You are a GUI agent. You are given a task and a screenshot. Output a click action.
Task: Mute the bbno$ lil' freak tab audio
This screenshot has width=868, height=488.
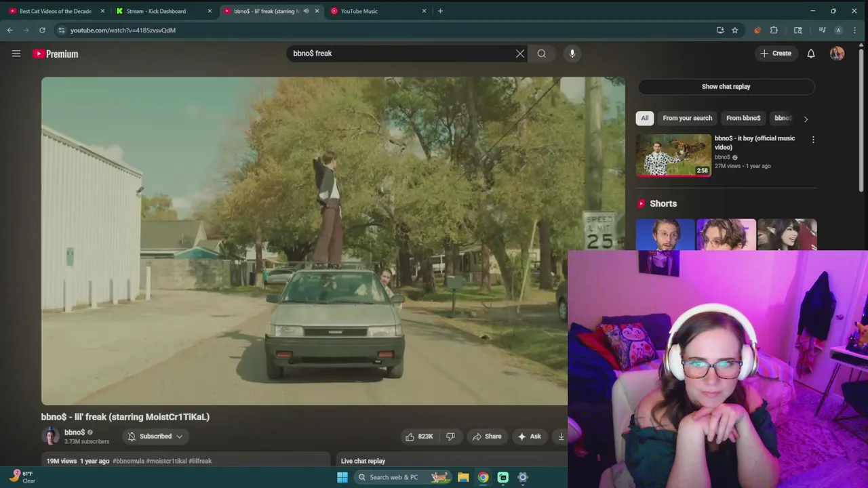tap(306, 11)
